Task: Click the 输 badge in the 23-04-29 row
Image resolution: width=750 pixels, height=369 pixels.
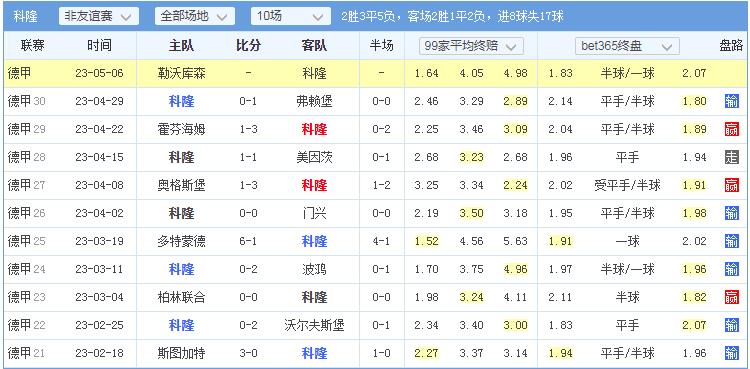Action: pyautogui.click(x=731, y=101)
